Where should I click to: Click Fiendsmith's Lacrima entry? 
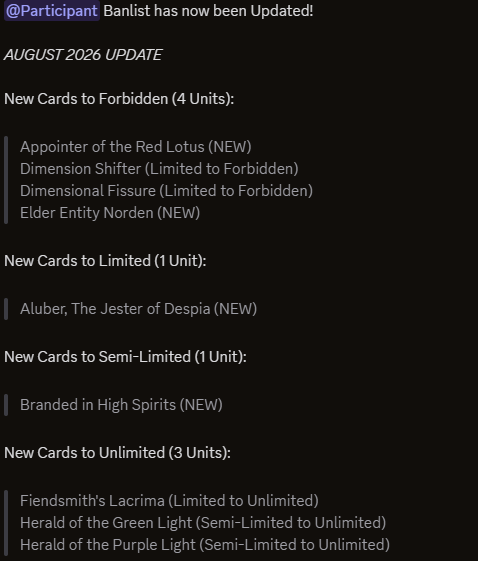point(169,501)
